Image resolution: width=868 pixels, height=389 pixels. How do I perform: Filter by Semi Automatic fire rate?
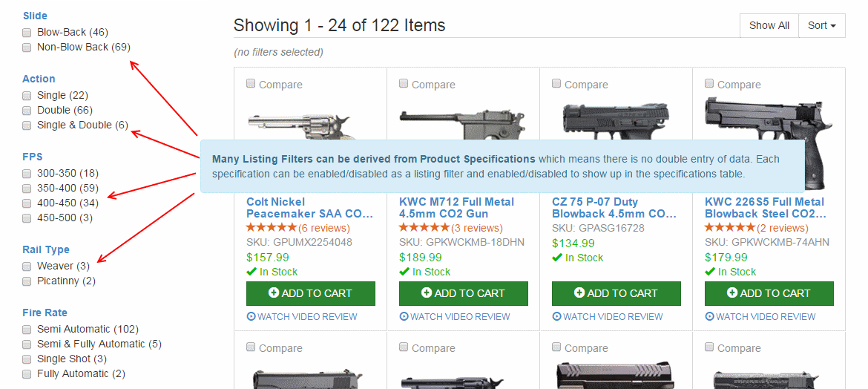(27, 330)
